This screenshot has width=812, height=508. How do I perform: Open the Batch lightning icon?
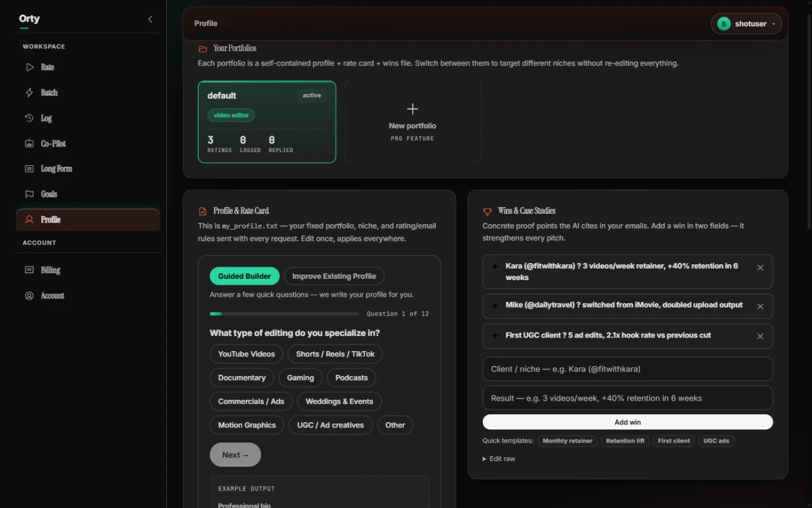[29, 93]
